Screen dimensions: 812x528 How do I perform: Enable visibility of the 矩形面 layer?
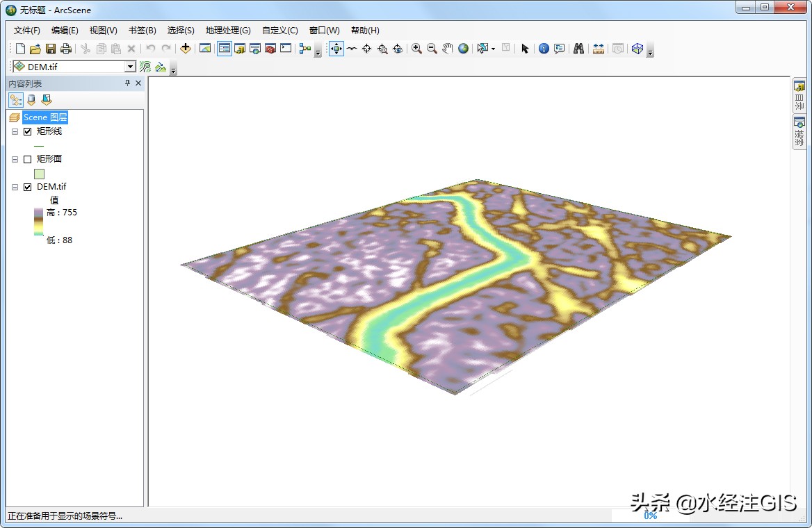27,158
